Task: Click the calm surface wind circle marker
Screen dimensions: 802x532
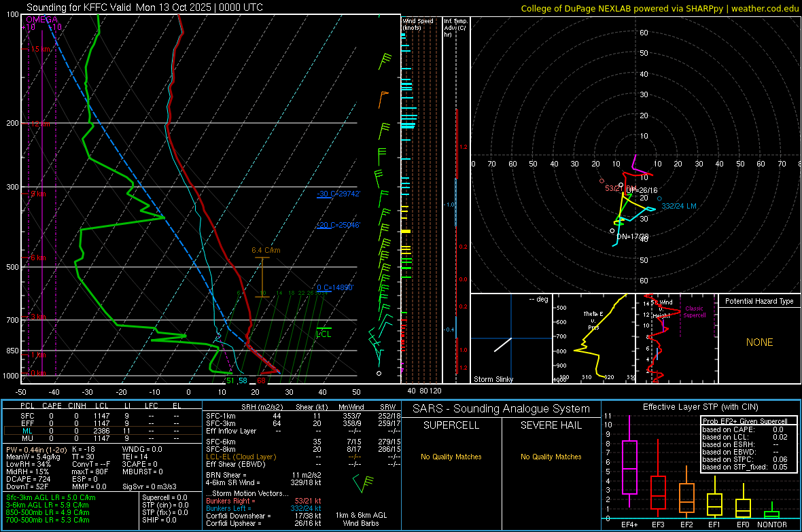Action: coord(379,374)
